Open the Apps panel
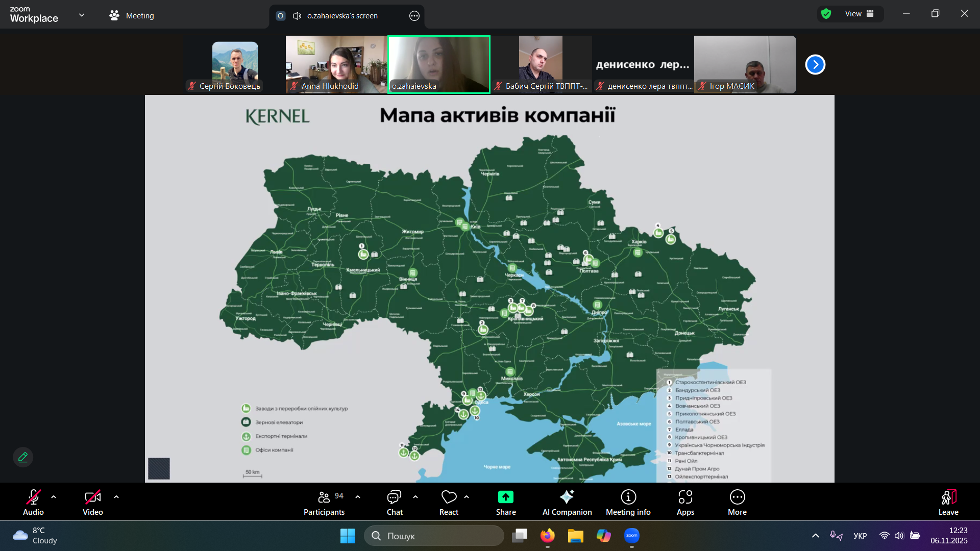 [685, 503]
